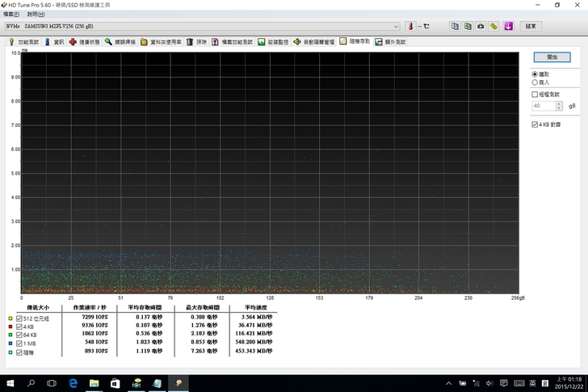This screenshot has height=392, width=588.
Task: Click the copy text to clipboard icon
Action: pos(455,26)
